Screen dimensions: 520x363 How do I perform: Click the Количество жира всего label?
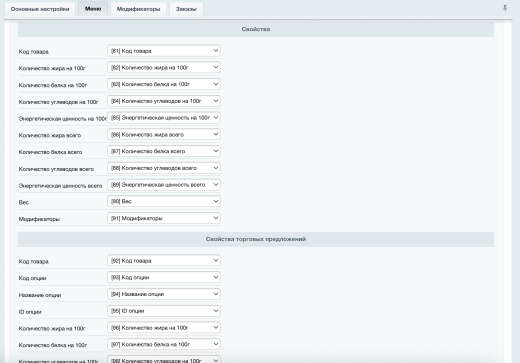click(x=50, y=135)
